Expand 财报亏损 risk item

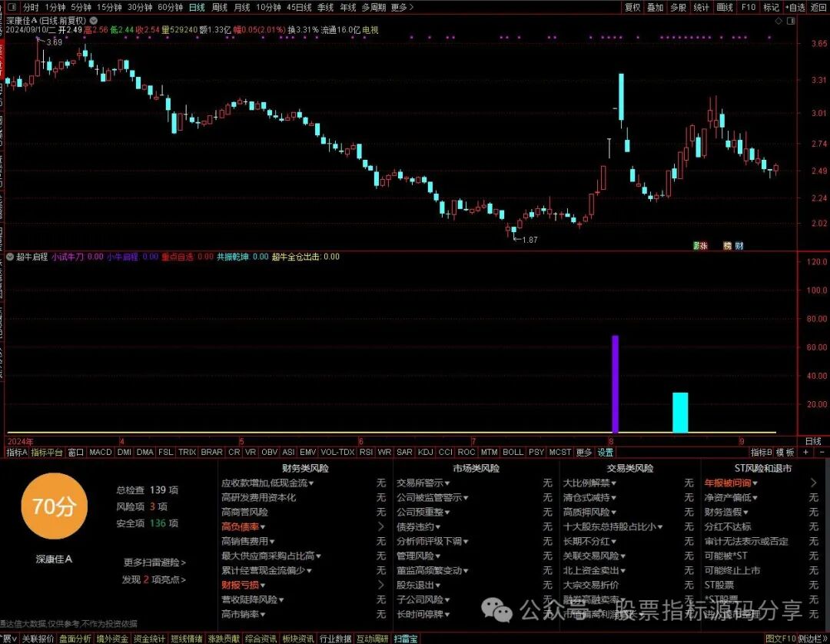[244, 586]
